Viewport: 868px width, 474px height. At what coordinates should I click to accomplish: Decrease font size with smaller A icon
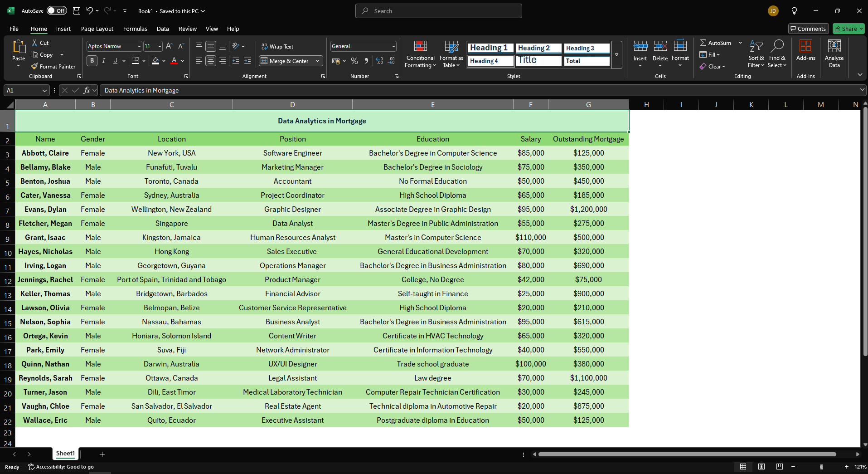click(x=181, y=46)
